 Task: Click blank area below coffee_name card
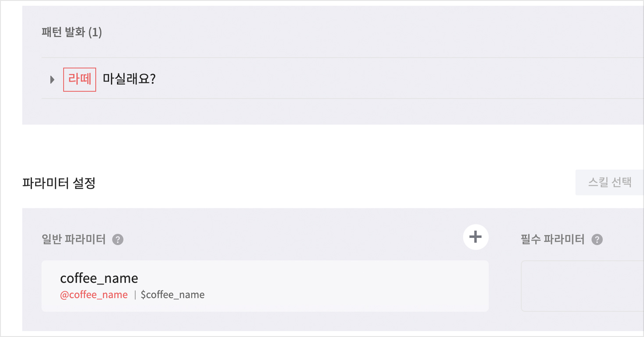tap(263, 322)
